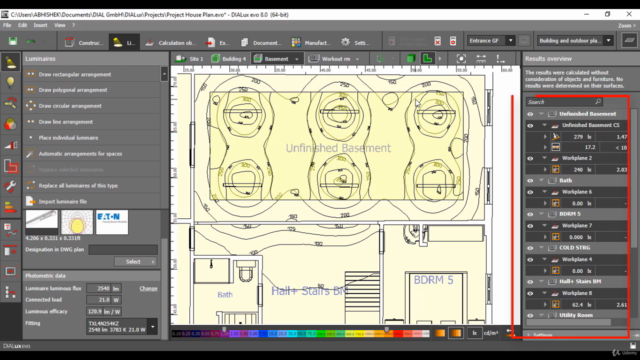Toggle visibility eye for Workplane 8
The width and height of the screenshot is (640, 360).
pyautogui.click(x=530, y=293)
